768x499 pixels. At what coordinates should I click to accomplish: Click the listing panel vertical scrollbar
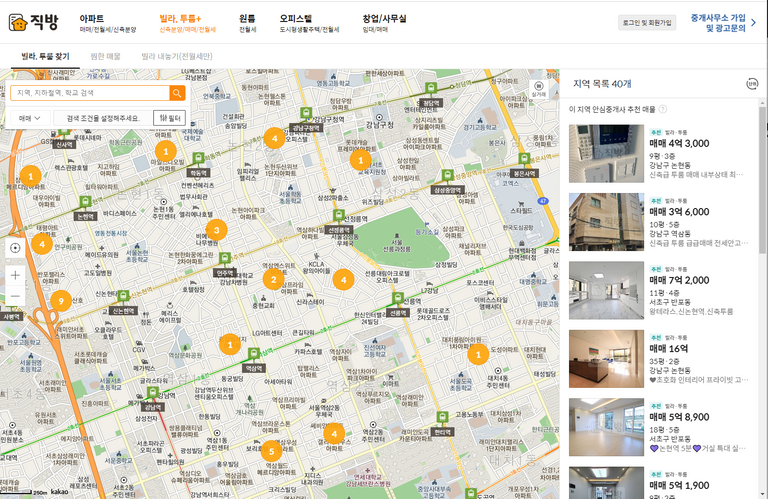[763, 180]
